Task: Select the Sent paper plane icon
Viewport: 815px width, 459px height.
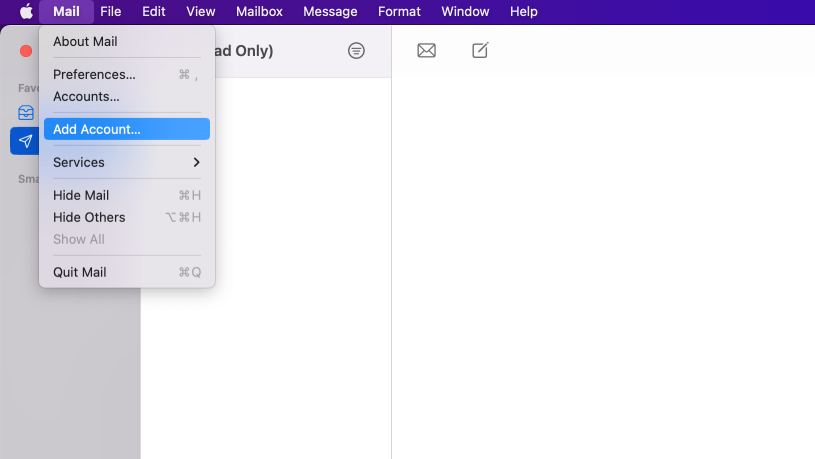Action: pyautogui.click(x=26, y=141)
